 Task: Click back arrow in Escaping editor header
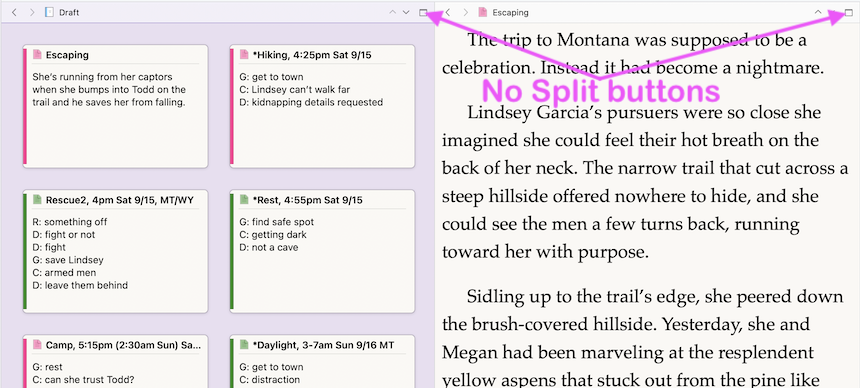(448, 12)
